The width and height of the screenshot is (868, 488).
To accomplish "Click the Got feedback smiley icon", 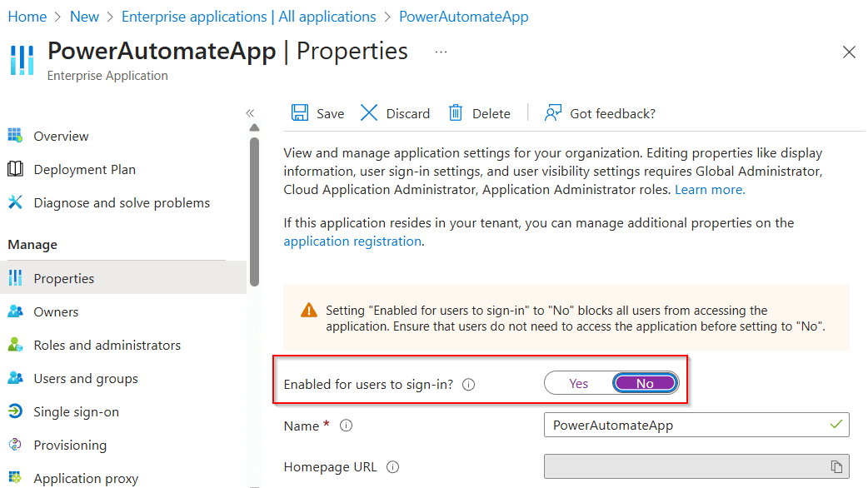I will click(x=553, y=112).
